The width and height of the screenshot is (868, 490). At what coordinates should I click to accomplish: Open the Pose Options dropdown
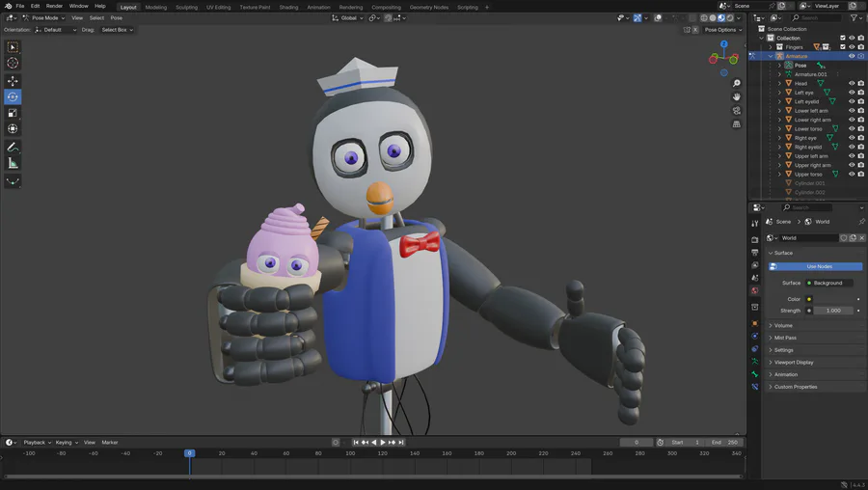723,30
